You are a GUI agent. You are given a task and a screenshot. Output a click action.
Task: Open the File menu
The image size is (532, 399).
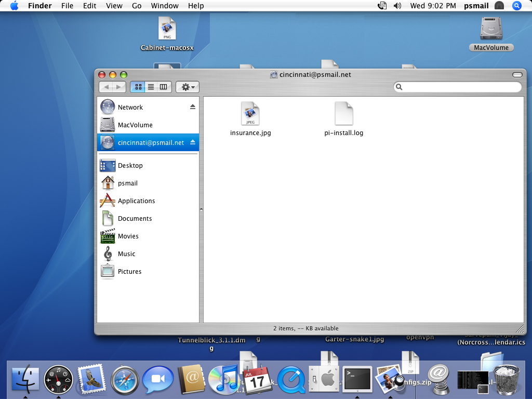(x=67, y=6)
